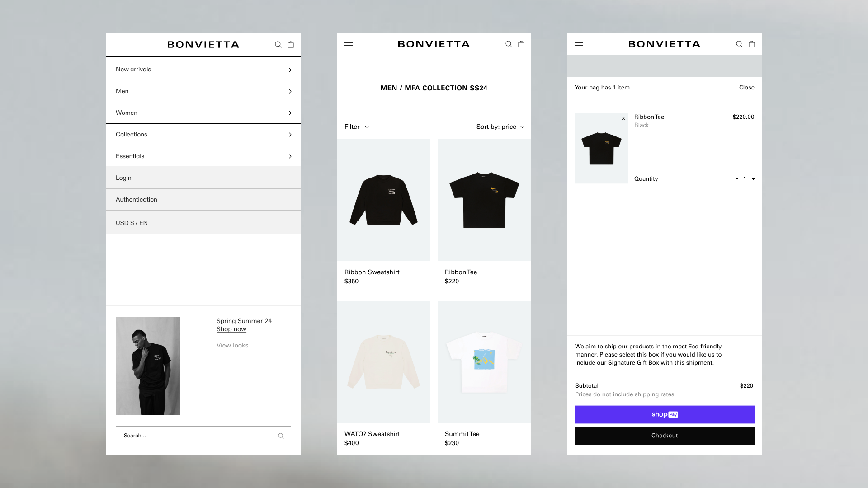Click search icon in the cart screen header
868x488 pixels.
(739, 44)
